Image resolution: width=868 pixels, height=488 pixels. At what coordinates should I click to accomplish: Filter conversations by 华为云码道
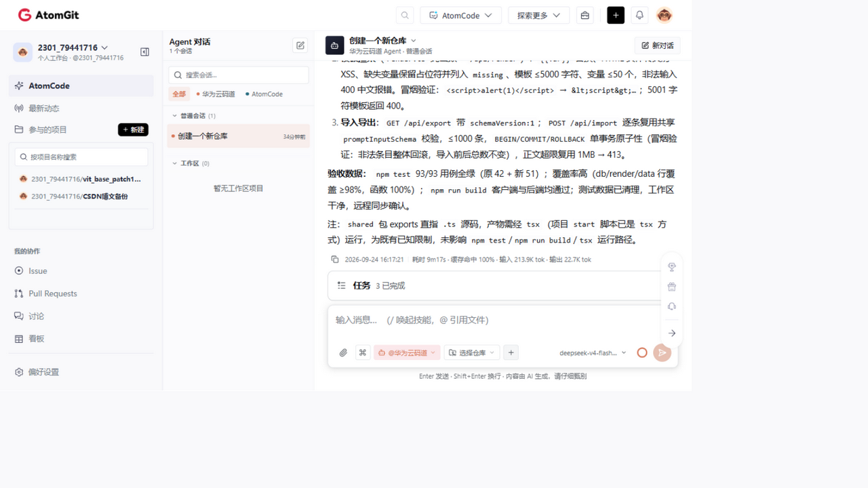point(216,94)
